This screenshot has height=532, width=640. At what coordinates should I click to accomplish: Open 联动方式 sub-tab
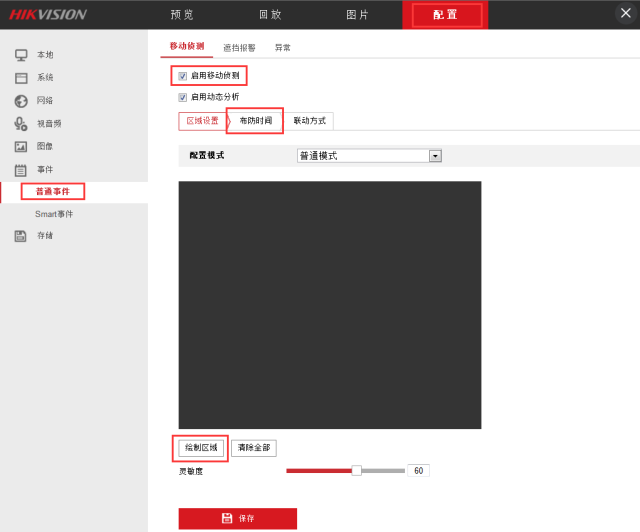coord(309,121)
